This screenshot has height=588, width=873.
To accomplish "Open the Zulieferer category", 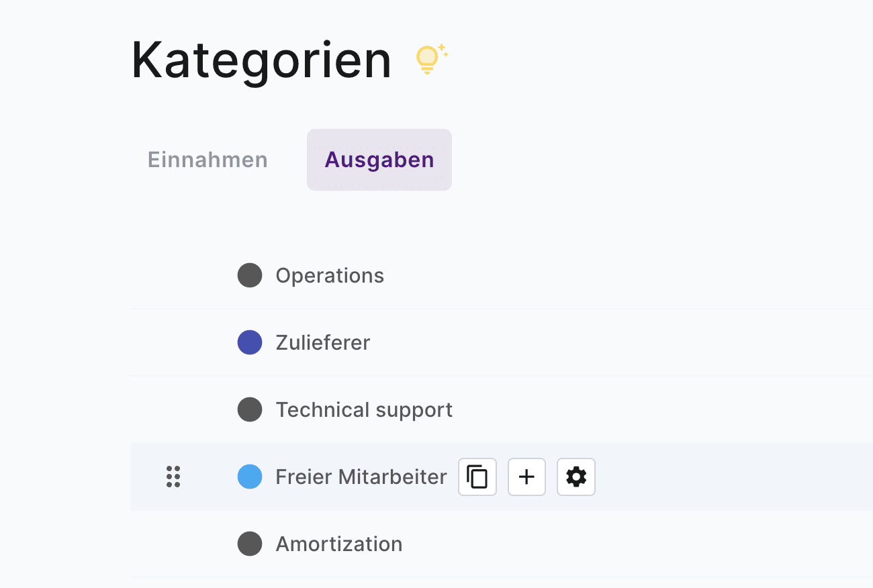I will [323, 342].
